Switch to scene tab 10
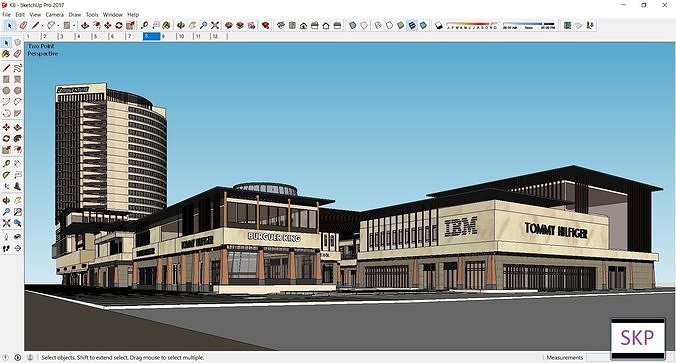Screen dimensions: 676x363 [185, 36]
